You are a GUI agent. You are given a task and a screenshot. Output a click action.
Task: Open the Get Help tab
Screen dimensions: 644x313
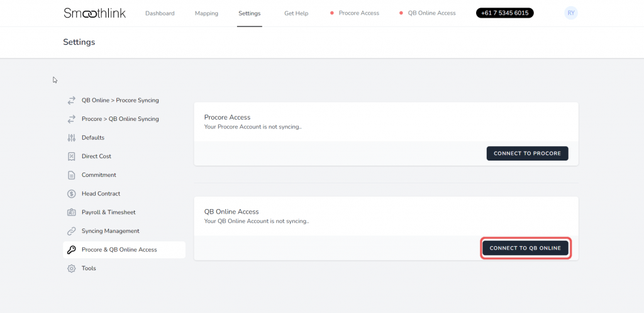point(296,13)
